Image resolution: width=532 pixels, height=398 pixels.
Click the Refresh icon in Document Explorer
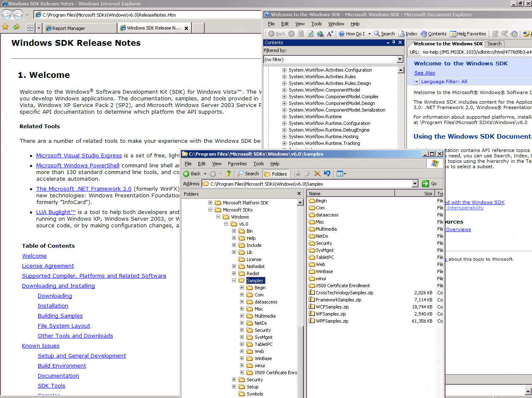[310, 34]
